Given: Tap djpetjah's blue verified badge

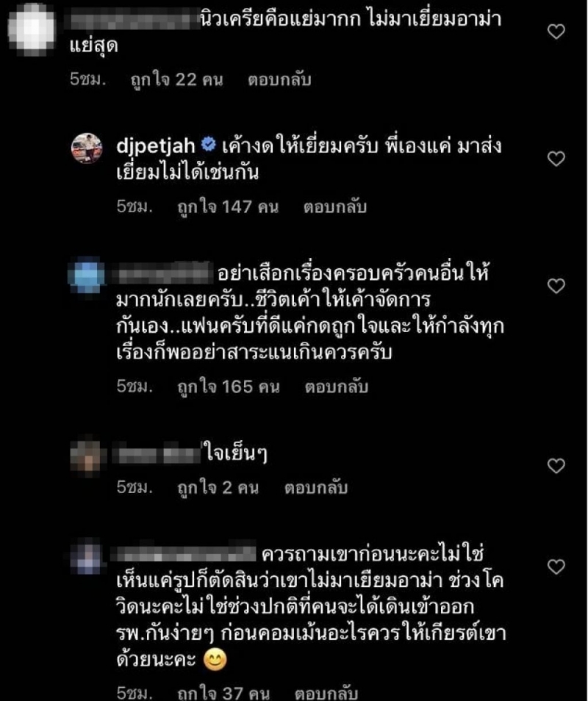Looking at the screenshot, I should (208, 145).
